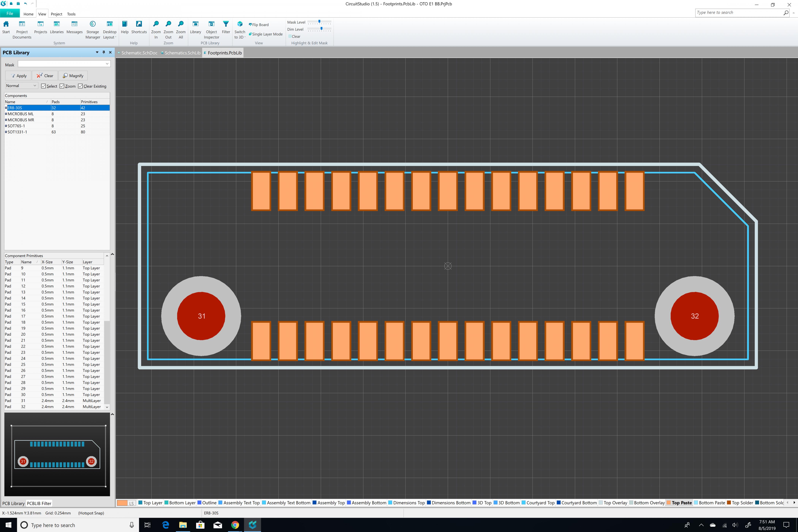Select the Top Overlay layer

coord(613,503)
